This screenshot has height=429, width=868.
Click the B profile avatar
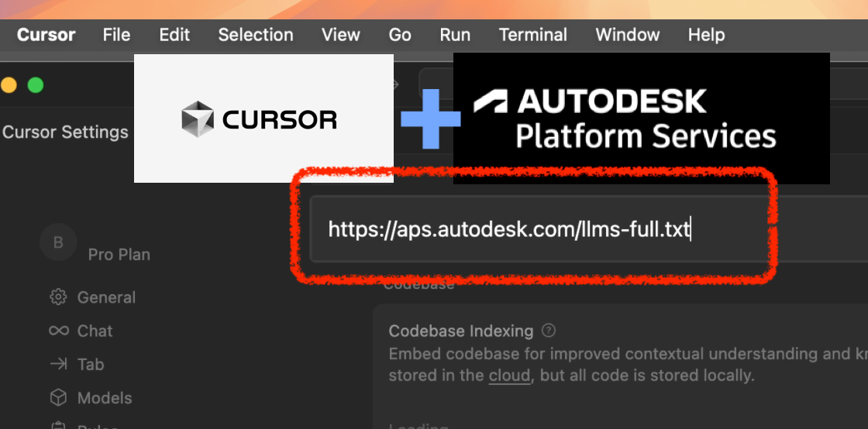(58, 242)
